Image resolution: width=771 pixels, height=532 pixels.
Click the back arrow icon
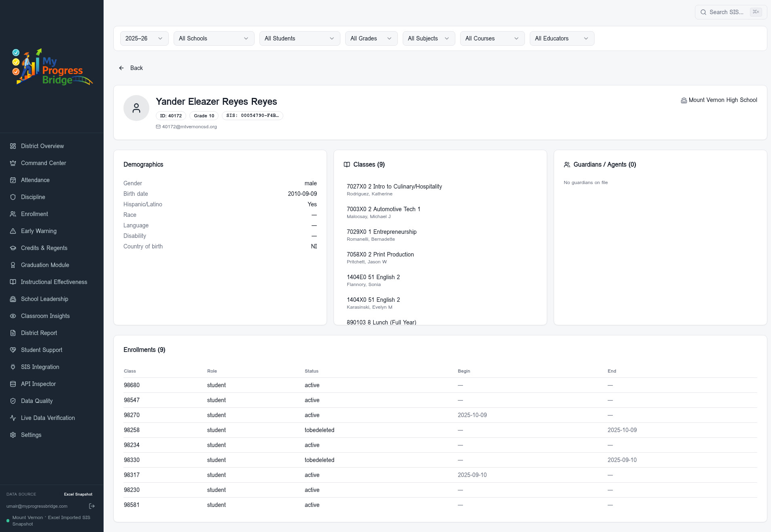(x=121, y=68)
